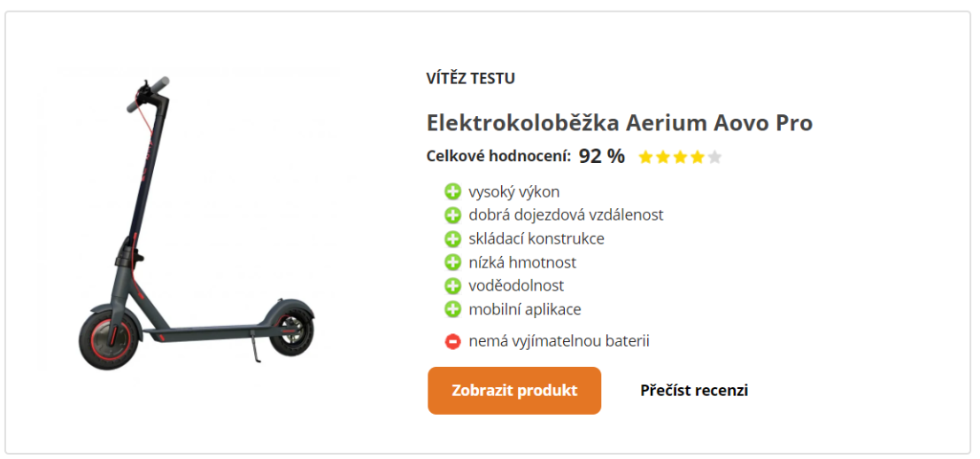Click the plus icon next to "skládací konstrukce"
This screenshot has height=459, width=980.
pyautogui.click(x=453, y=238)
